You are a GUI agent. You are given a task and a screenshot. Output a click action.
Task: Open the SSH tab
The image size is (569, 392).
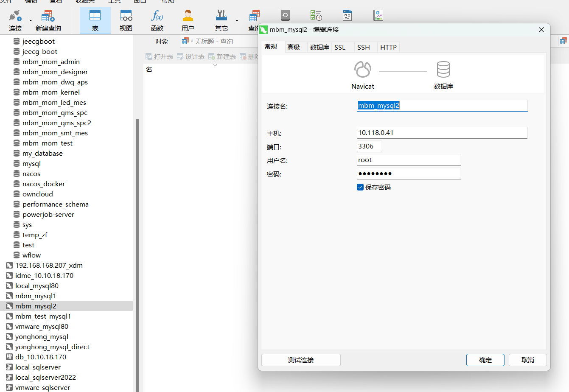(x=363, y=47)
